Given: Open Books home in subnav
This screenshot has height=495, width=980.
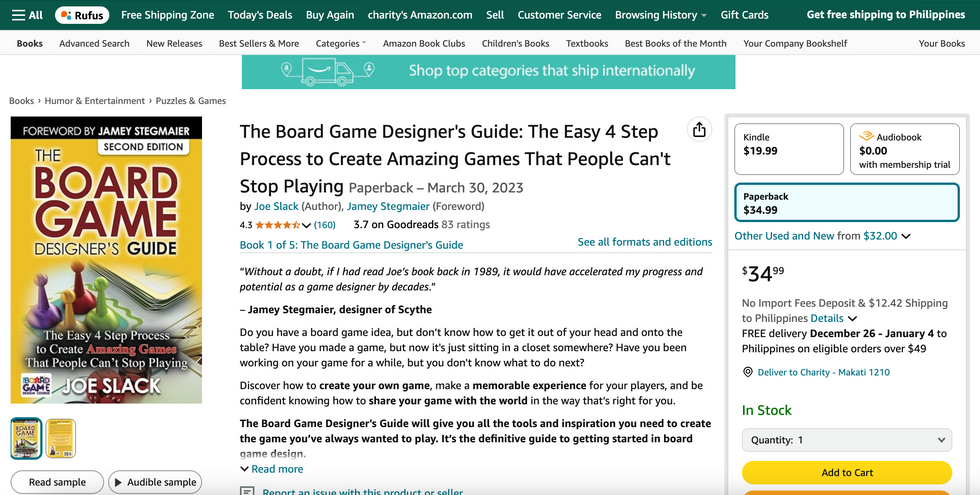Looking at the screenshot, I should [29, 43].
